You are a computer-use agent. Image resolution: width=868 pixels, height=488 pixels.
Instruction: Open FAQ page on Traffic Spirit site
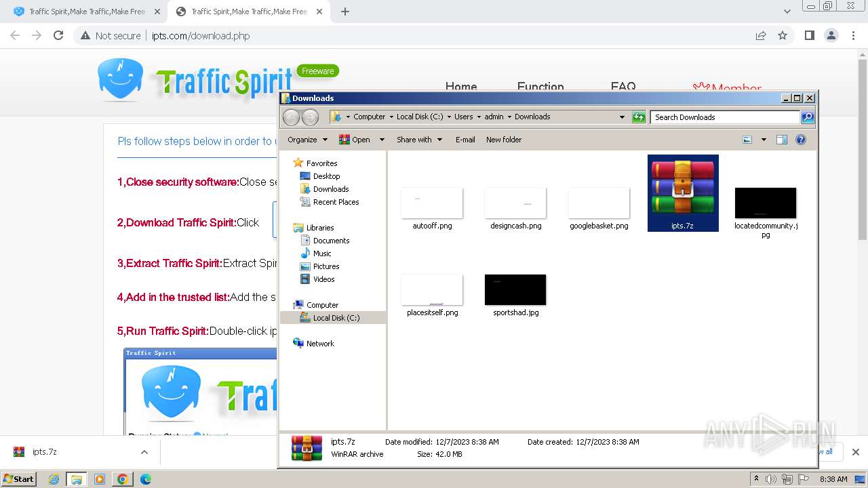[623, 87]
